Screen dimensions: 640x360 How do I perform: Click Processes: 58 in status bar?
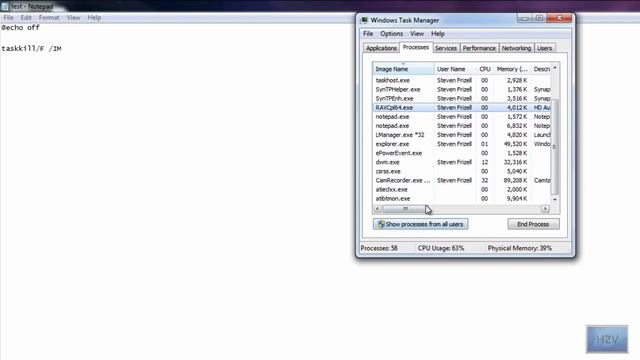[x=379, y=248]
